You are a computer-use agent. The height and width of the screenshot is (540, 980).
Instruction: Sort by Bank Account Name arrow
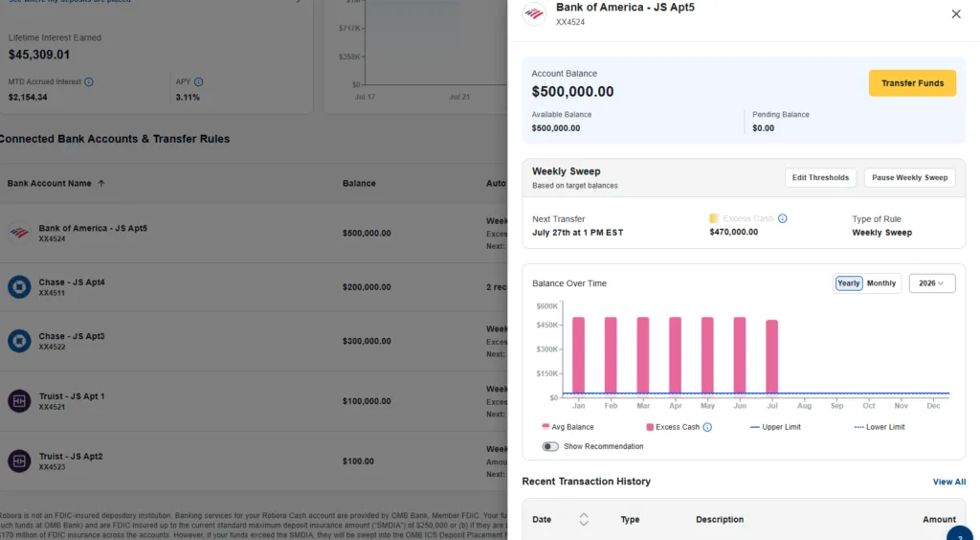[x=101, y=183]
